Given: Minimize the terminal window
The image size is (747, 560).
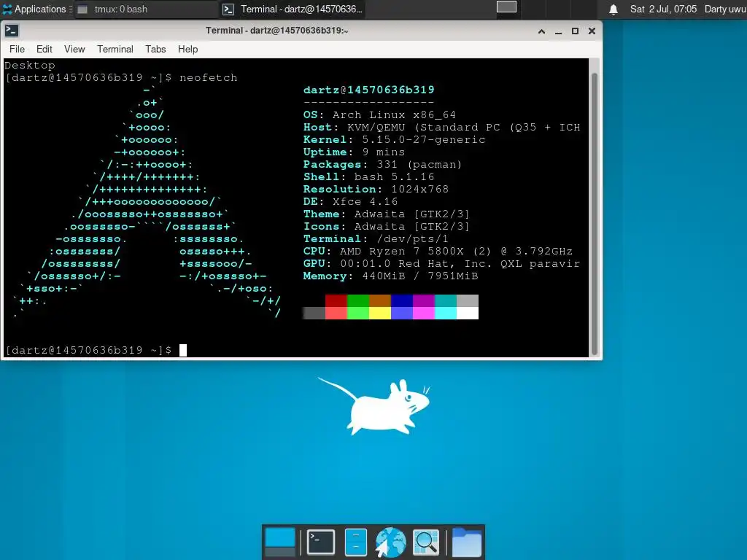Looking at the screenshot, I should click(x=558, y=31).
